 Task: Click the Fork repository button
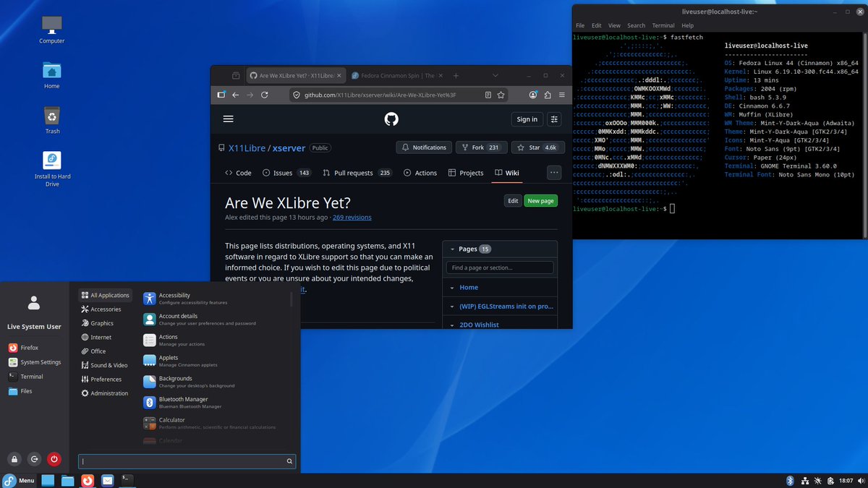click(482, 147)
